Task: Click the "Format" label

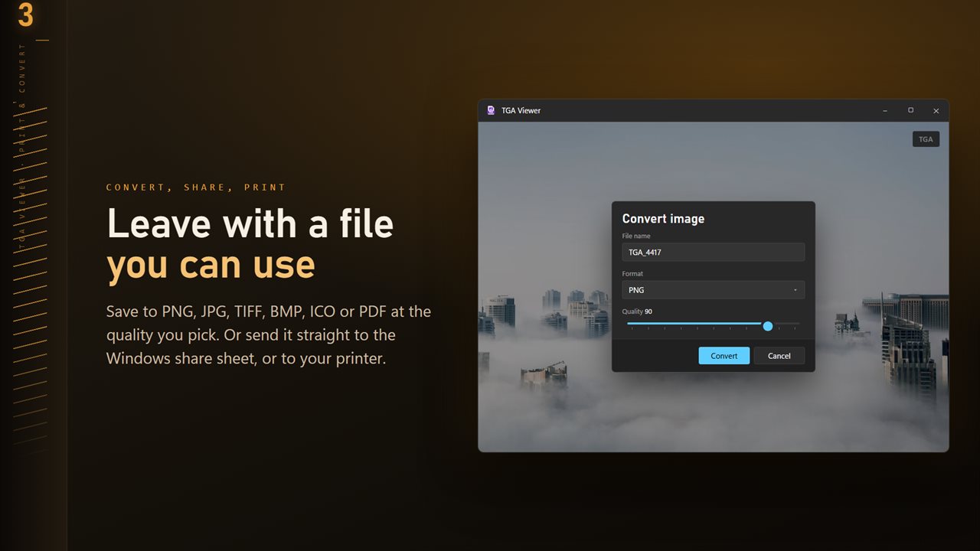Action: [632, 273]
